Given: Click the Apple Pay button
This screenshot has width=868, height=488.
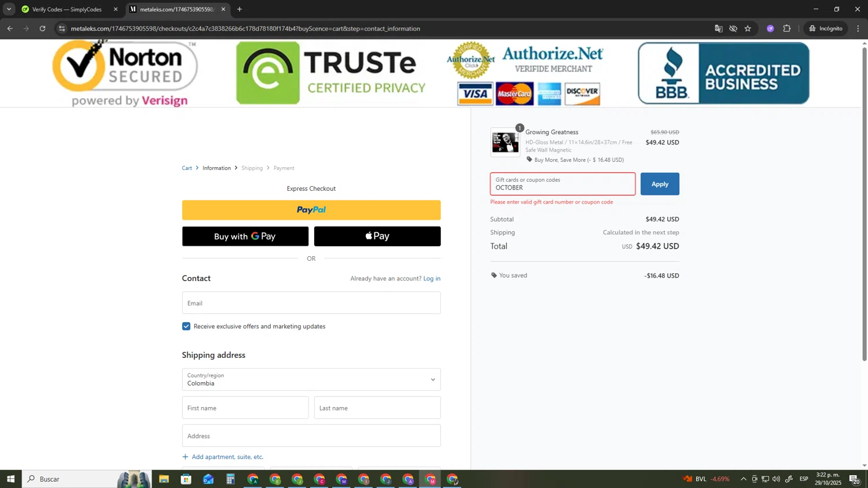Looking at the screenshot, I should (377, 236).
